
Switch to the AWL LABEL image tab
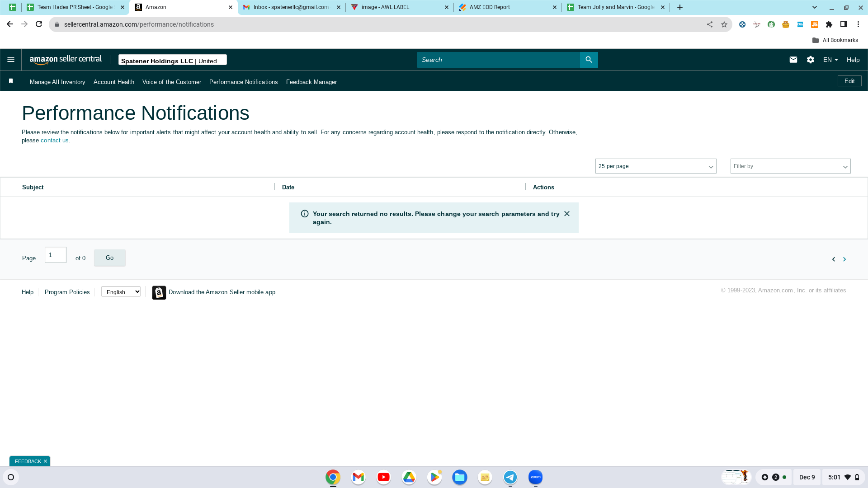pos(399,7)
